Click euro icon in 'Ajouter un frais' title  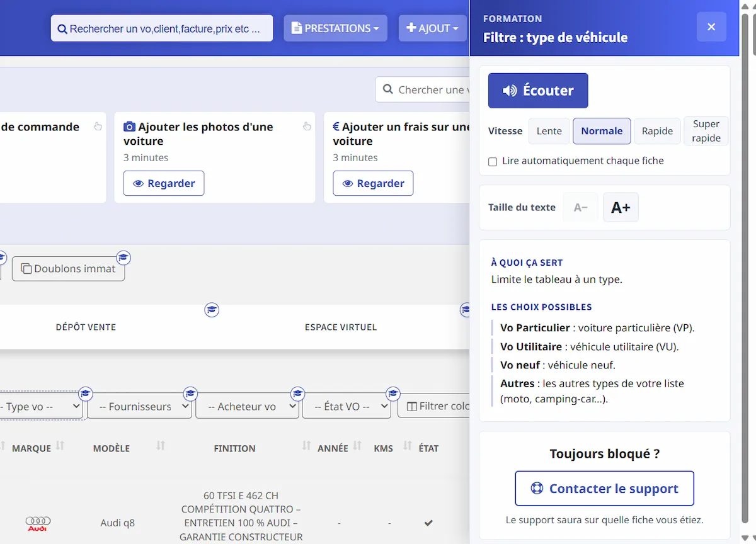coord(336,127)
